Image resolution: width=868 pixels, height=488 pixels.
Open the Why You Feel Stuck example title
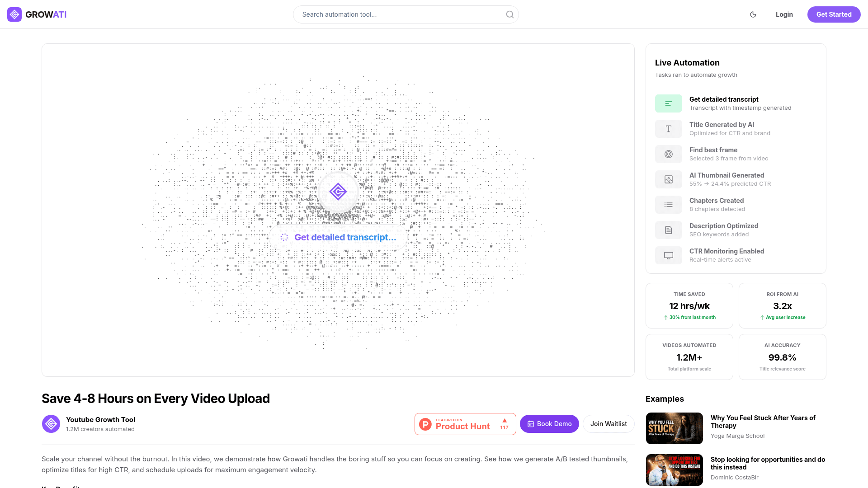[x=763, y=422]
